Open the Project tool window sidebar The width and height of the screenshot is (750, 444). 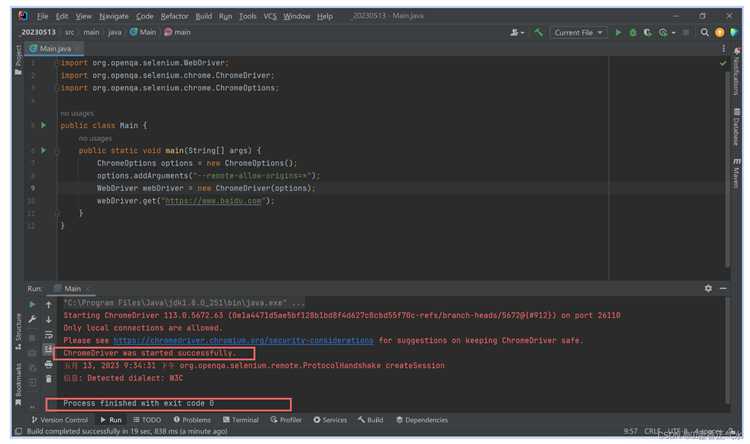(18, 60)
